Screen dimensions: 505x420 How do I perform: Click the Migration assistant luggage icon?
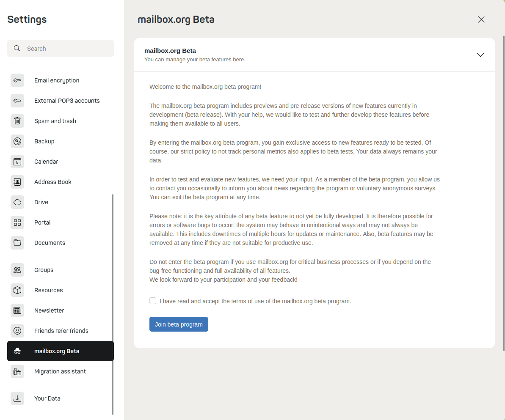17,371
